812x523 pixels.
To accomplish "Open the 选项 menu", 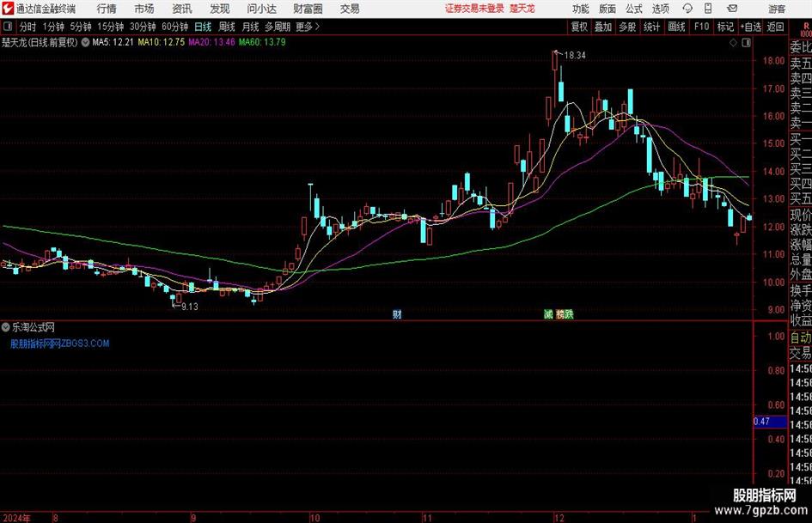I will tap(660, 9).
